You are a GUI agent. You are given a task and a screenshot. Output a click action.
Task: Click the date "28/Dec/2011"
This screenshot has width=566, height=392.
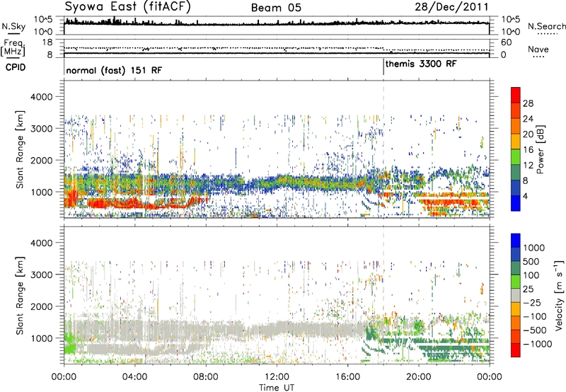(451, 7)
